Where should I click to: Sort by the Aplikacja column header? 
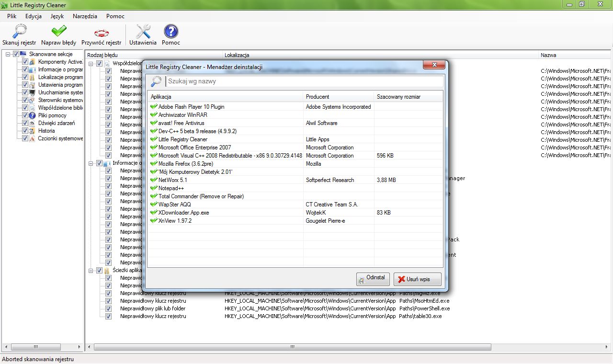(226, 97)
